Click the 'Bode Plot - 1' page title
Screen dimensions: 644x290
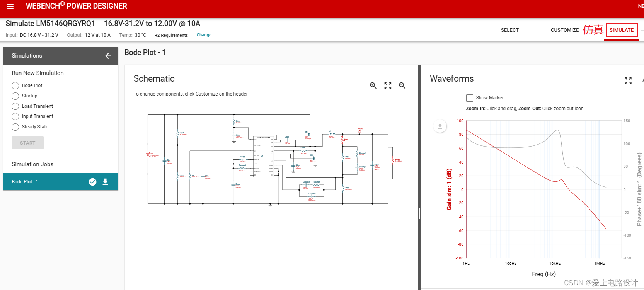point(145,53)
